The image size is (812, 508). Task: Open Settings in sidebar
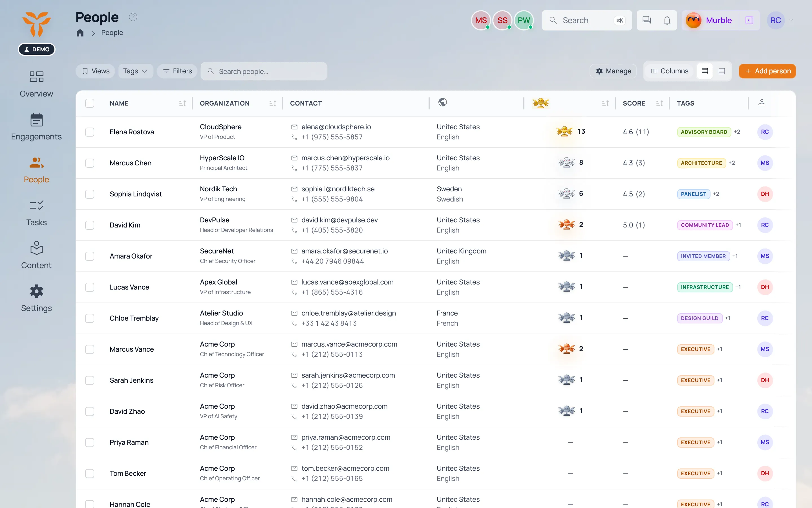pos(36,298)
